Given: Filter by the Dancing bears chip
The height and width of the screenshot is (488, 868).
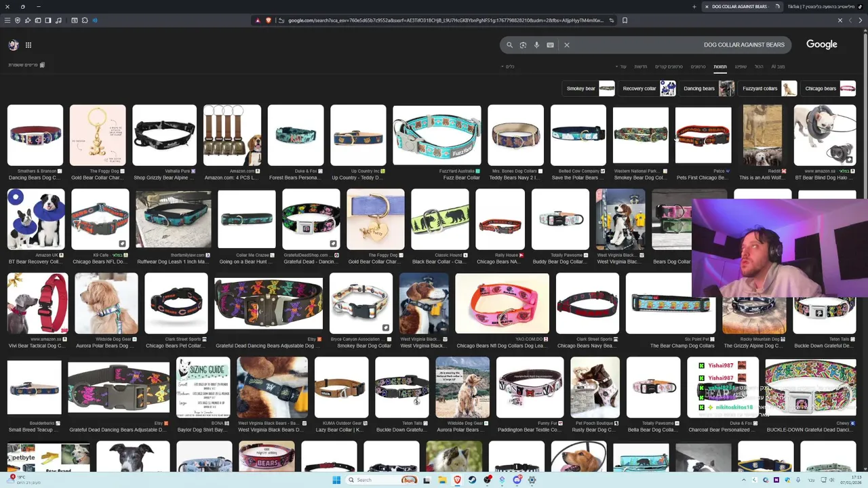Looking at the screenshot, I should point(708,88).
